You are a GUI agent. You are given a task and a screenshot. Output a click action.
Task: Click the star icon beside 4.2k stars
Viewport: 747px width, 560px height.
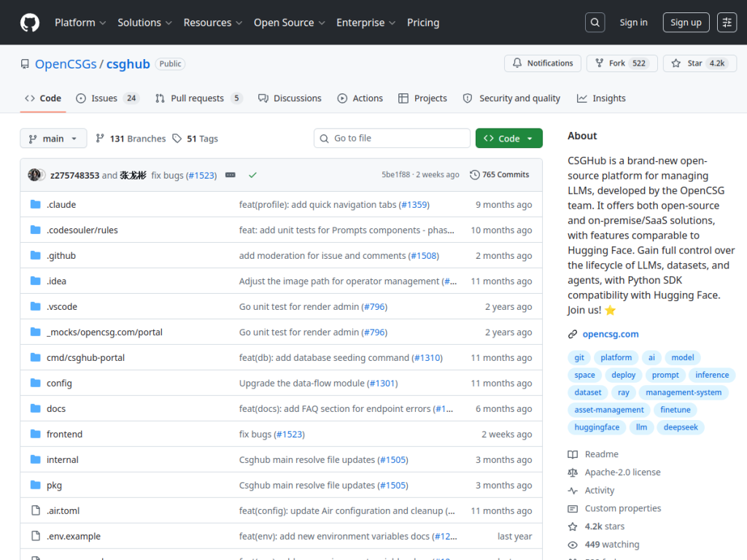click(x=573, y=526)
